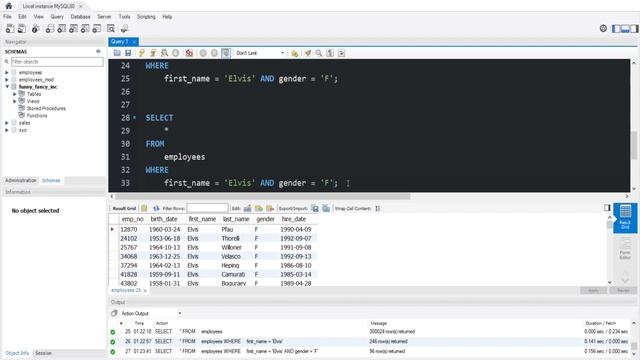Viewport: 640px width, 360px height.
Task: Open the Query menu
Action: (57, 17)
